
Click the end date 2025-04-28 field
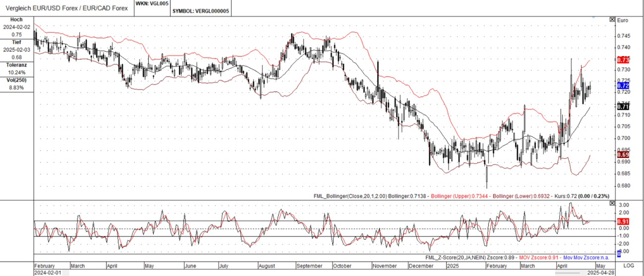(601, 273)
